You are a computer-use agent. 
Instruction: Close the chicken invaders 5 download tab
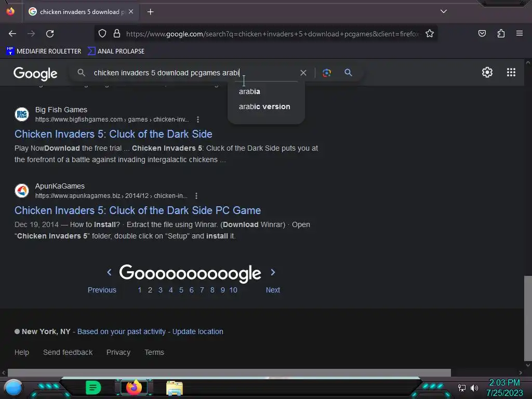(131, 11)
